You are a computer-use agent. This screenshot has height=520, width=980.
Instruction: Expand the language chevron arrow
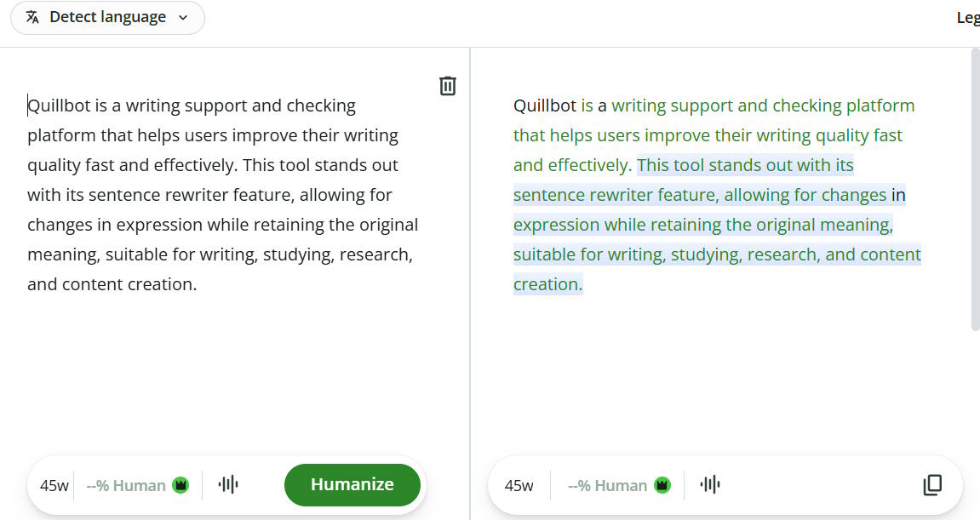[183, 18]
